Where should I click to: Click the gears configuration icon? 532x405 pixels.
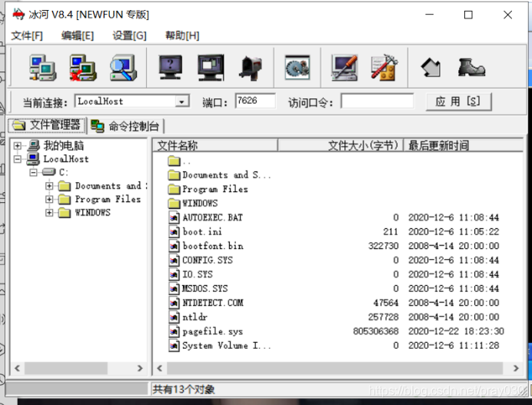[x=298, y=68]
